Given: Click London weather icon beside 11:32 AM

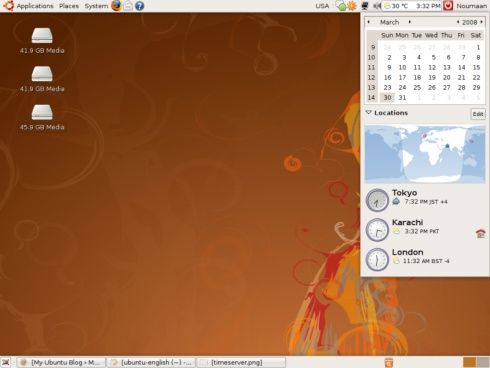Looking at the screenshot, I should [396, 261].
